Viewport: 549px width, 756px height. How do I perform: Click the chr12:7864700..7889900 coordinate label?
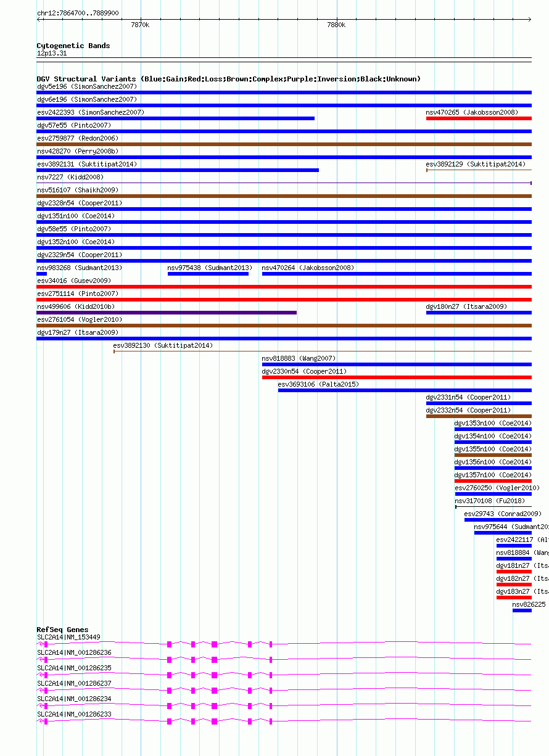click(78, 13)
